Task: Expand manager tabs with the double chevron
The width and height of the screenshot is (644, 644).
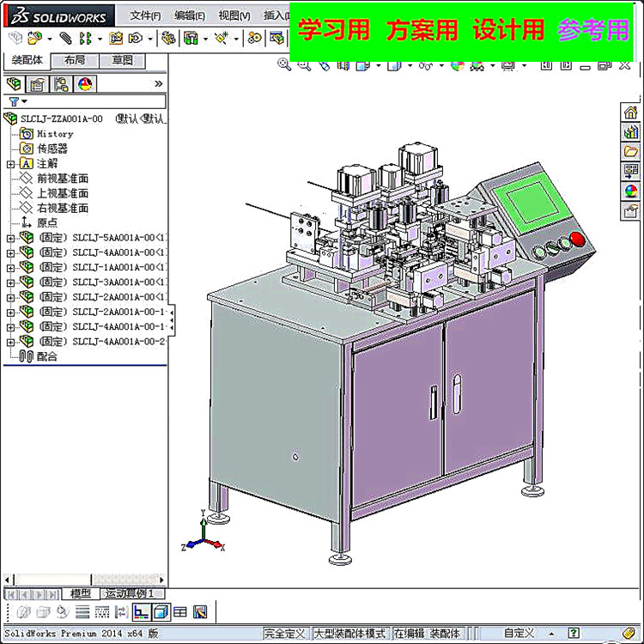Action: [x=159, y=84]
